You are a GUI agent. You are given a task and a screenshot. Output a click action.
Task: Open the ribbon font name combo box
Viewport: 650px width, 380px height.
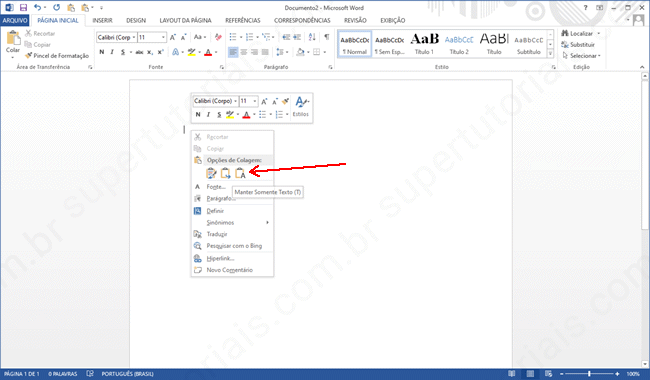click(x=116, y=37)
